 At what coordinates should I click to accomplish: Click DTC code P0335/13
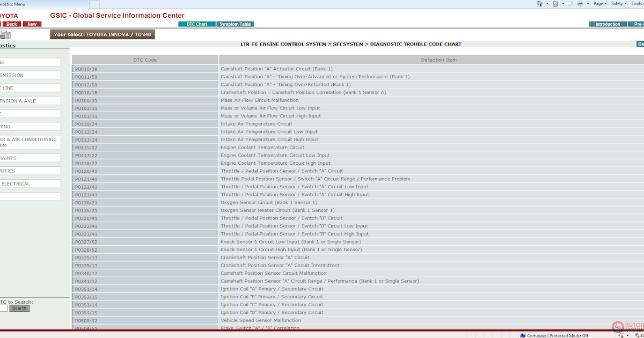[86, 258]
